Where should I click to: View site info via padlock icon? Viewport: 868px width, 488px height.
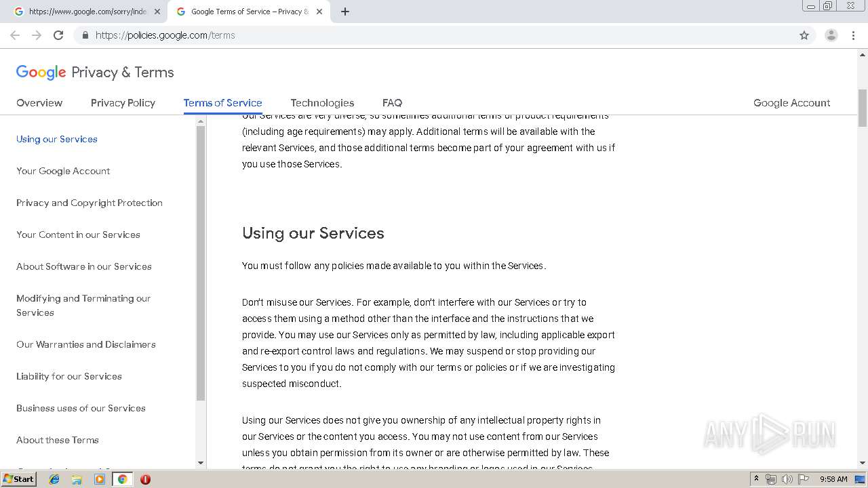[85, 35]
